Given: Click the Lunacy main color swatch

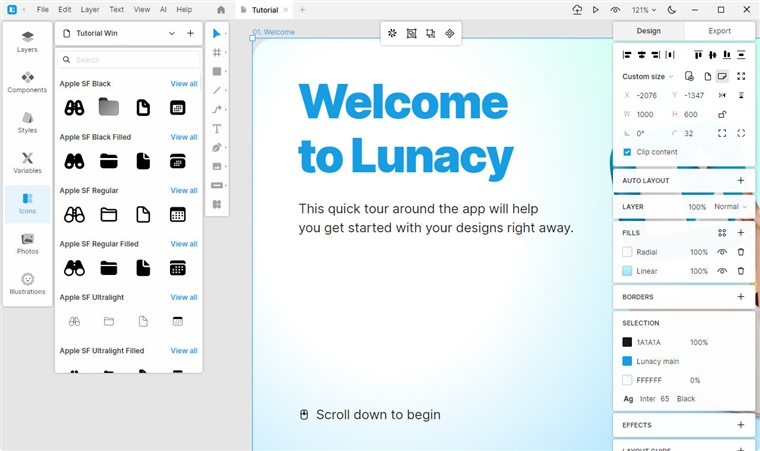Looking at the screenshot, I should click(x=627, y=361).
